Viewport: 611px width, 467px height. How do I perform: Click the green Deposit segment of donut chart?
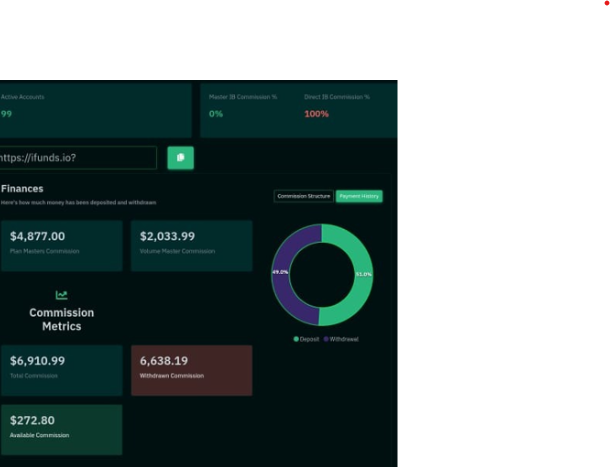coord(358,275)
